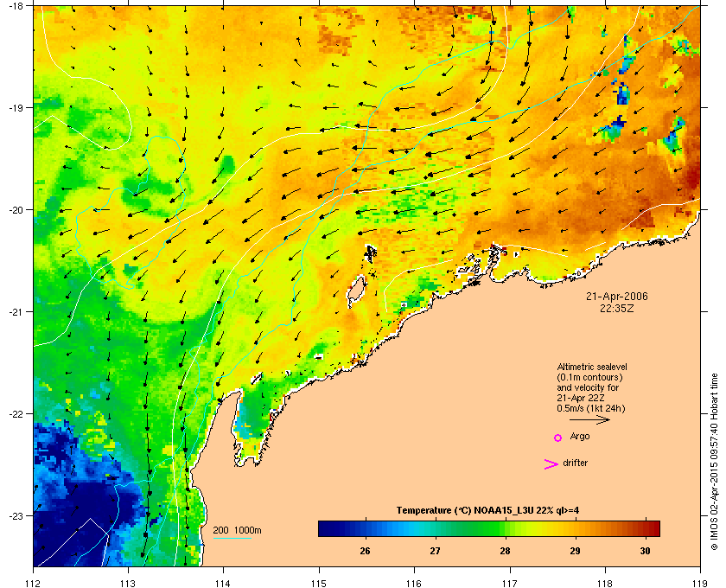Click the temperature colorbar at 26 degrees
This screenshot has height=588, width=726.
coord(366,528)
